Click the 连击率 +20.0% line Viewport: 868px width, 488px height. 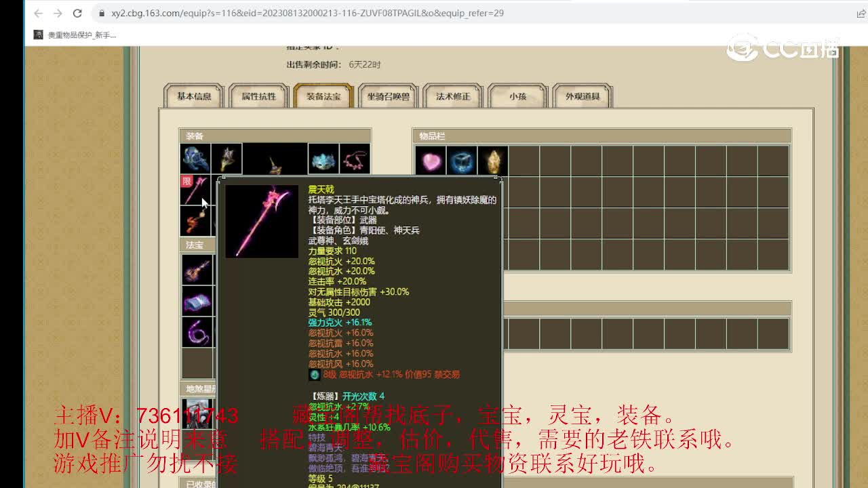[x=337, y=281]
